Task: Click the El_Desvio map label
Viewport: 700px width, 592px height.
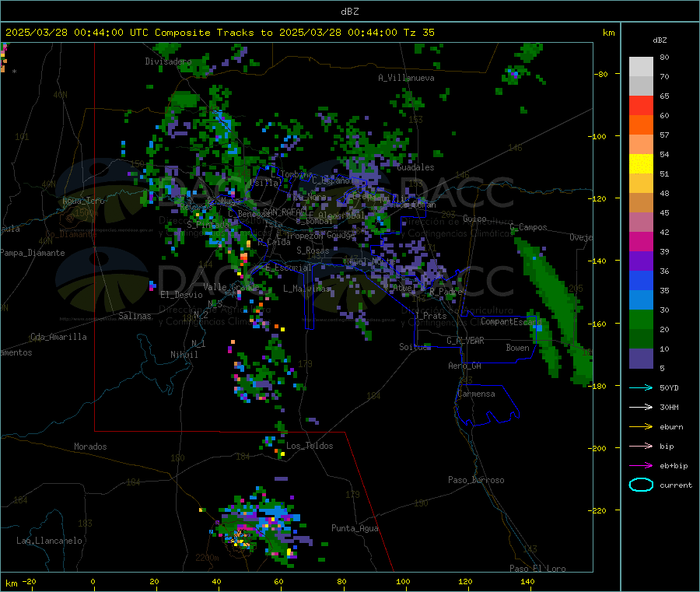Action: point(181,295)
